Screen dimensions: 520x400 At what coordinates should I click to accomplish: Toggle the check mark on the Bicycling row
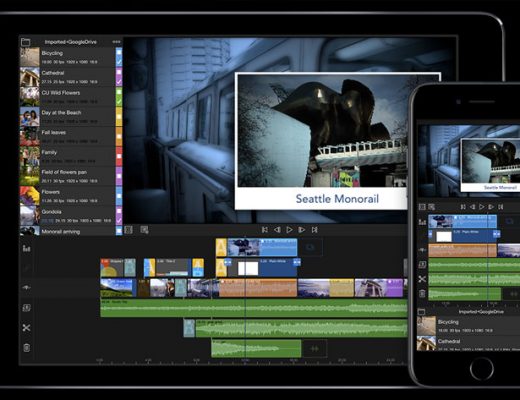119,62
